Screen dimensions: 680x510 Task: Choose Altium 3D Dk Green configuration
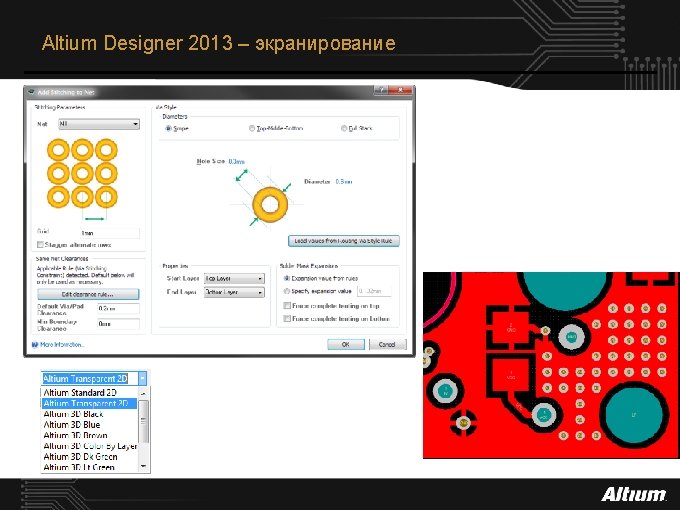[89, 457]
